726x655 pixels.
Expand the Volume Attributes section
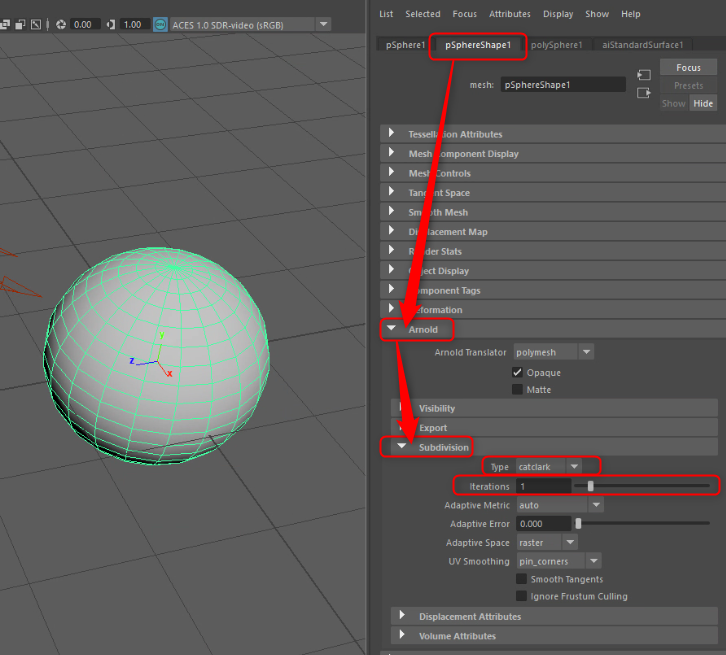[554, 636]
